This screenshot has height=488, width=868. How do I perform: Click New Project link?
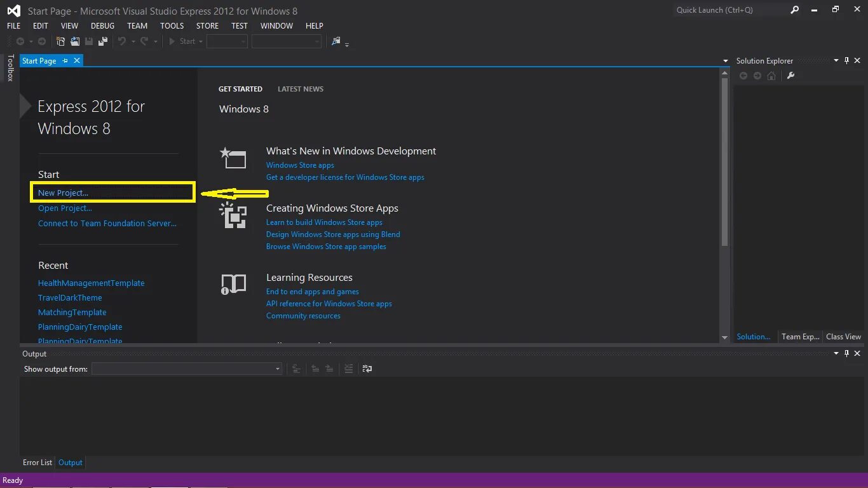63,193
